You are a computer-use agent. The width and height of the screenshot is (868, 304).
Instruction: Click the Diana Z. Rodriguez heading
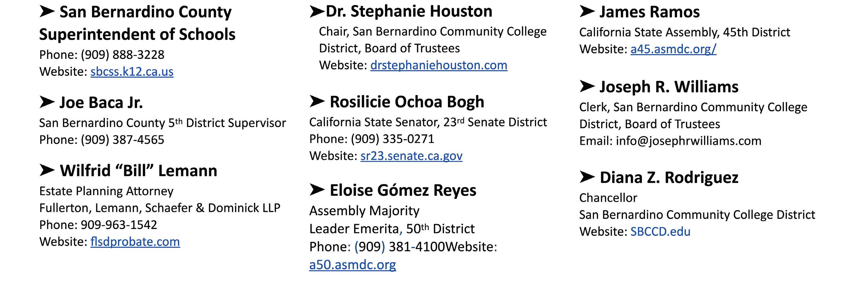tap(669, 178)
